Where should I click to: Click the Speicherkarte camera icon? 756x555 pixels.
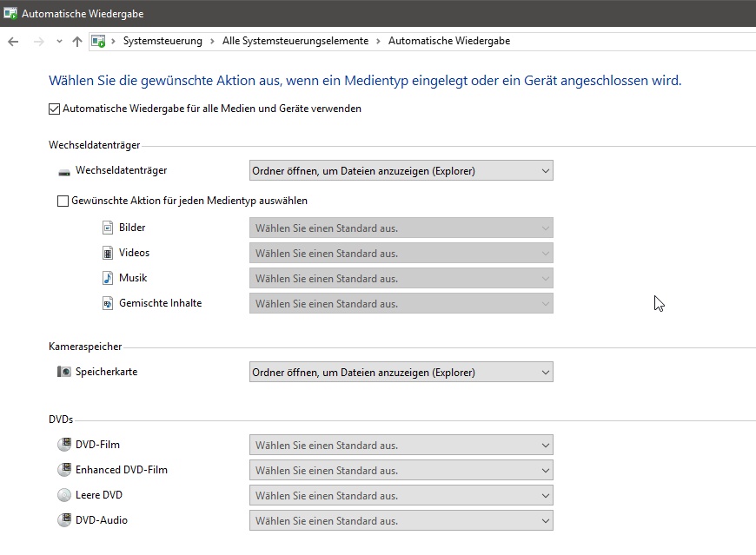click(63, 372)
